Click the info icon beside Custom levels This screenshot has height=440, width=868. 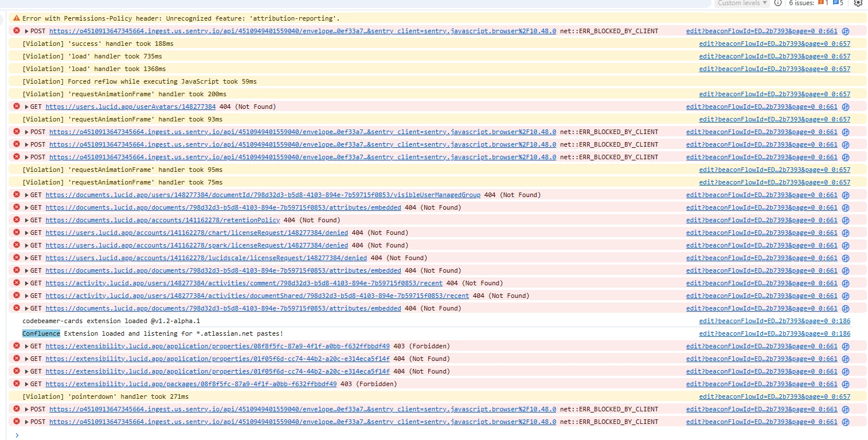click(778, 3)
